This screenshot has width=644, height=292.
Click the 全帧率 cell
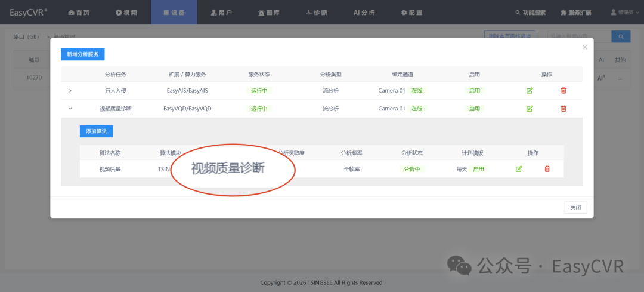coord(352,168)
